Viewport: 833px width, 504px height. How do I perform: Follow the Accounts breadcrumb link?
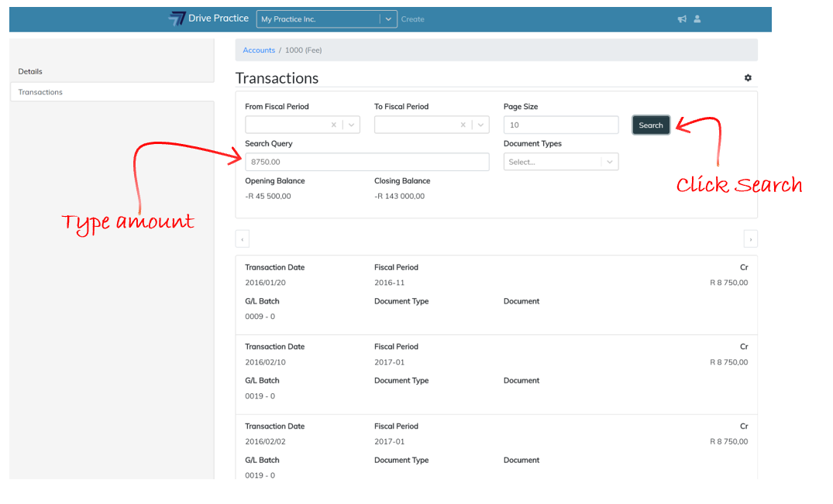tap(259, 50)
